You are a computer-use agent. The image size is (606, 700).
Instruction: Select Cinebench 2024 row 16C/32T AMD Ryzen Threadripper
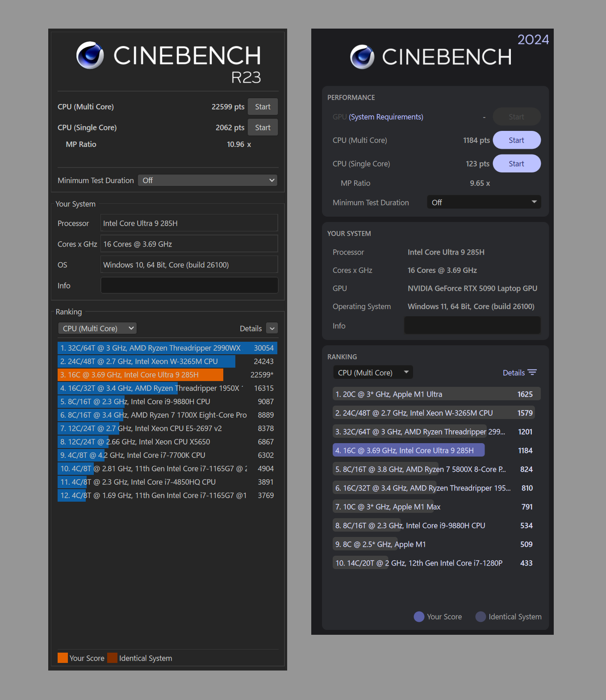[x=437, y=488]
